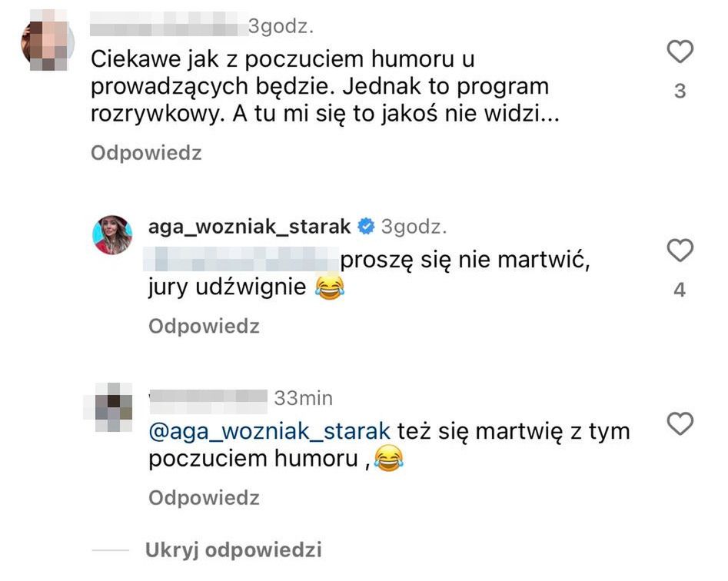View the 3 likes count on first comment

(680, 91)
